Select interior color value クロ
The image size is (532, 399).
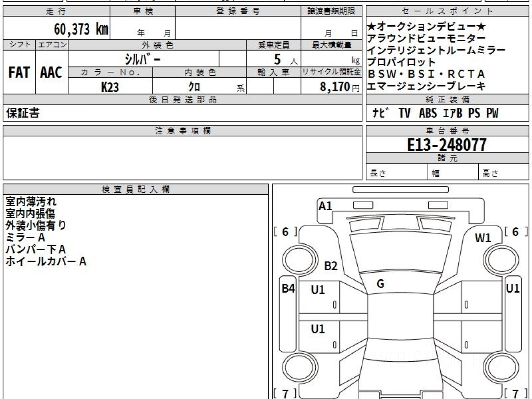(x=194, y=87)
